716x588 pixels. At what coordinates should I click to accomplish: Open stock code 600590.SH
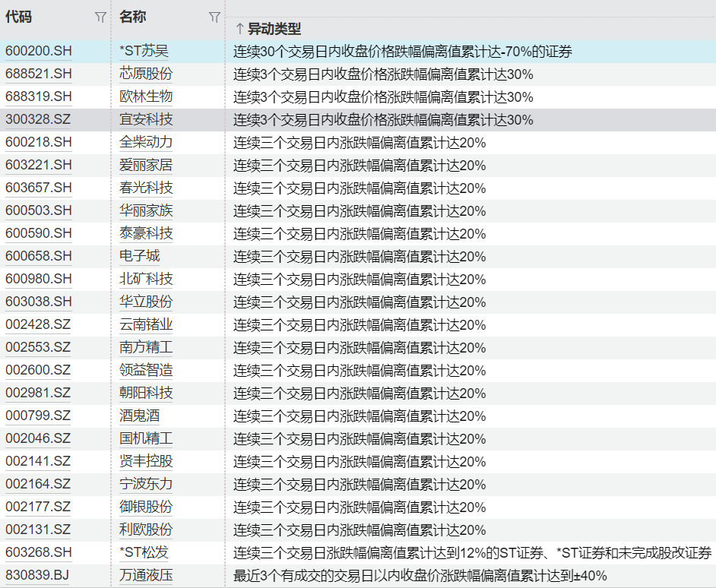click(x=39, y=234)
